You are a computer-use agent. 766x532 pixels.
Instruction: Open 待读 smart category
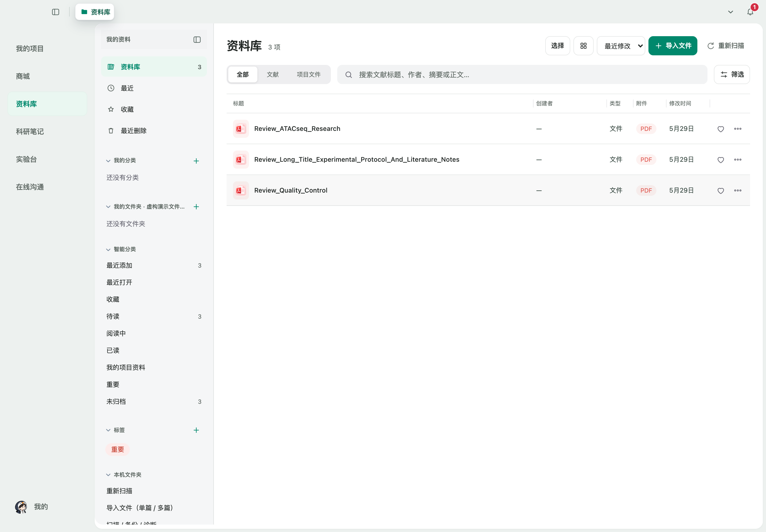point(154,316)
